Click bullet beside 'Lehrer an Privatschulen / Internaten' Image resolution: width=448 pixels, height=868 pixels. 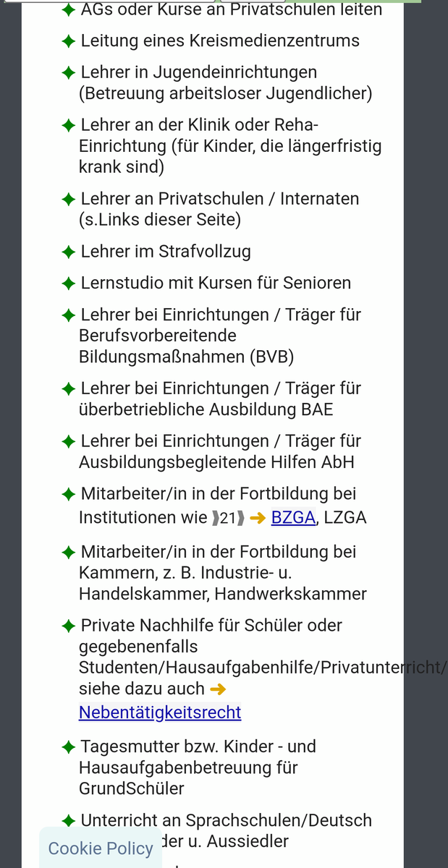(x=69, y=199)
